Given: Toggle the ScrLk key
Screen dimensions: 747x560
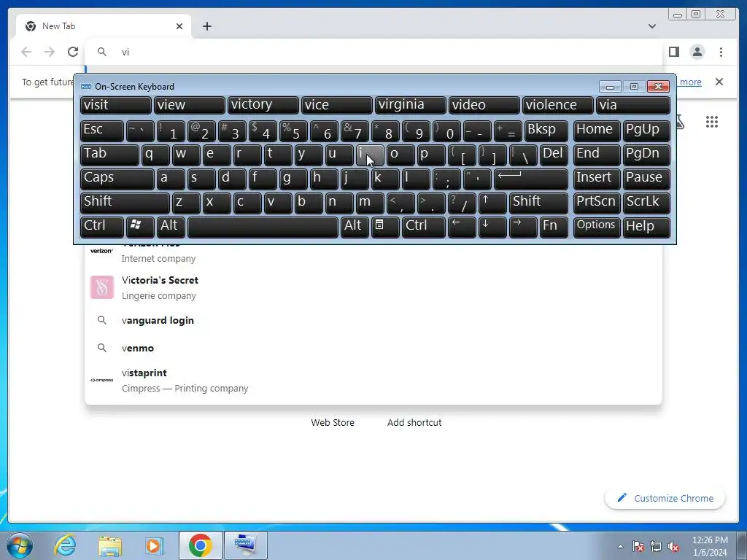Looking at the screenshot, I should click(x=646, y=203).
